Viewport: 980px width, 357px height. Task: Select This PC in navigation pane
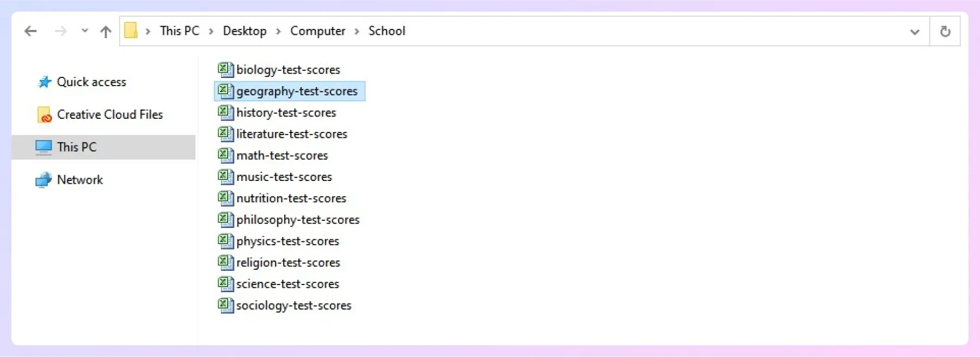[x=103, y=147]
